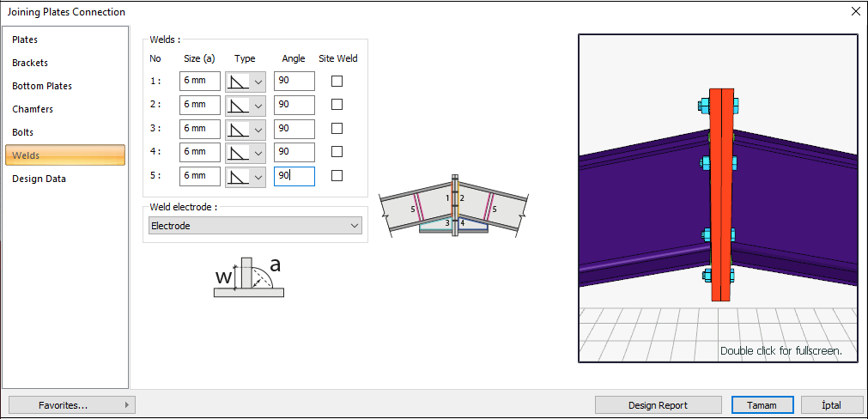The image size is (868, 419).
Task: Enable Site Weld for weld 2
Action: (x=337, y=105)
